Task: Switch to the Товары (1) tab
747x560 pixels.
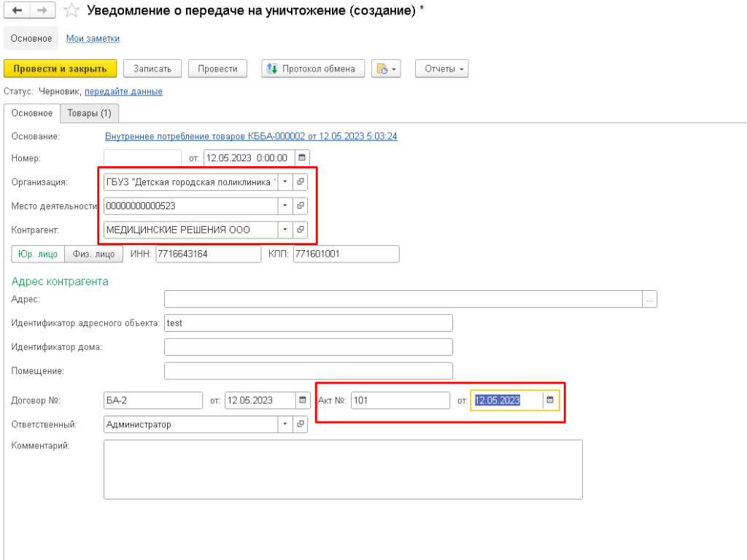Action: [x=89, y=113]
